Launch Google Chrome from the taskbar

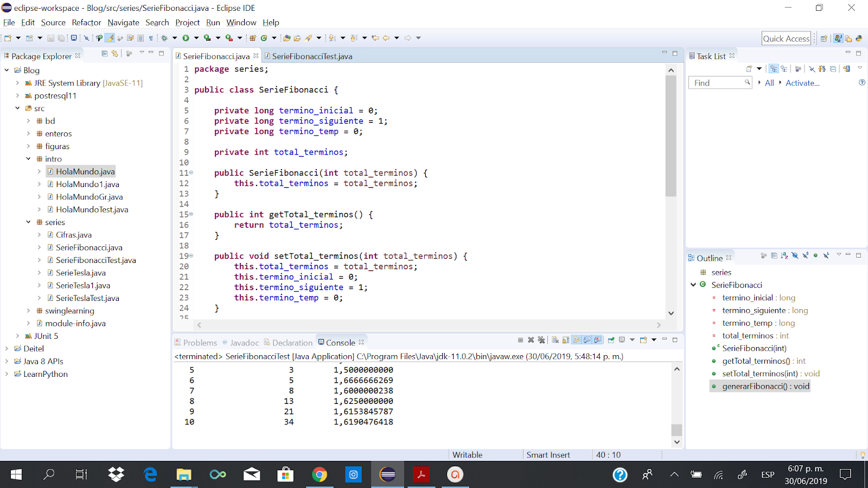(x=320, y=474)
